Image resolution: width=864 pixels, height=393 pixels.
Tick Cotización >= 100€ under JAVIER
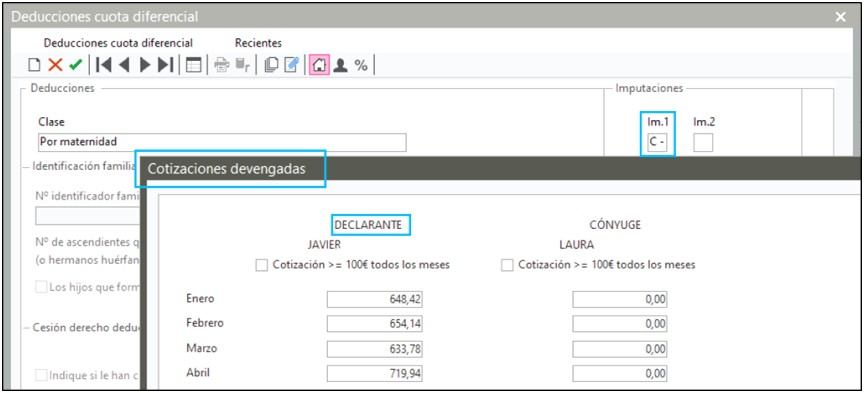point(262,265)
